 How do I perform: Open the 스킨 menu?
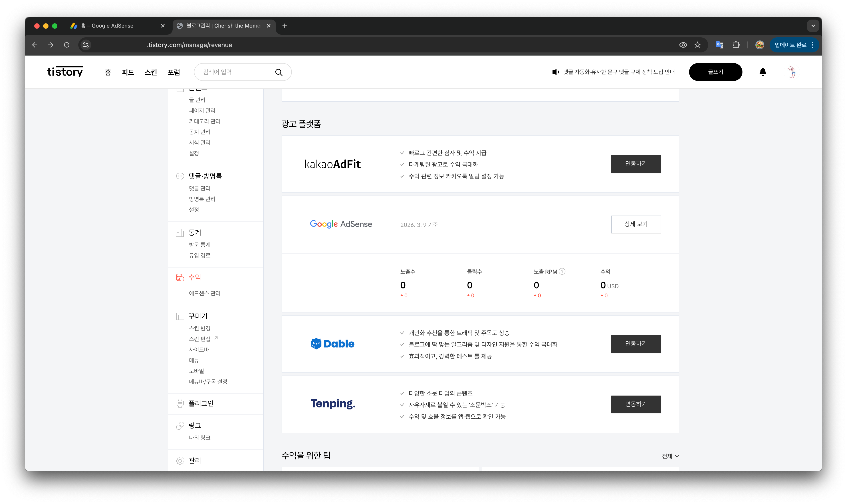(x=151, y=72)
